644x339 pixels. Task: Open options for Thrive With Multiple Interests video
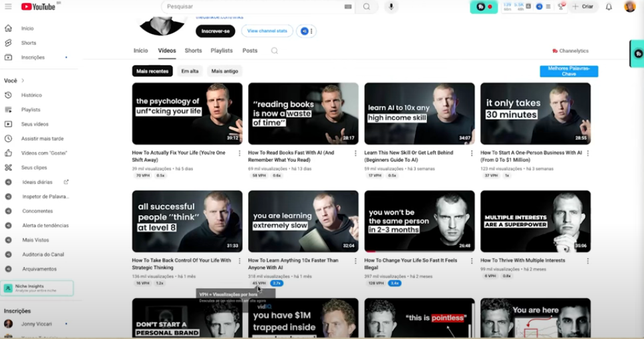coord(587,261)
